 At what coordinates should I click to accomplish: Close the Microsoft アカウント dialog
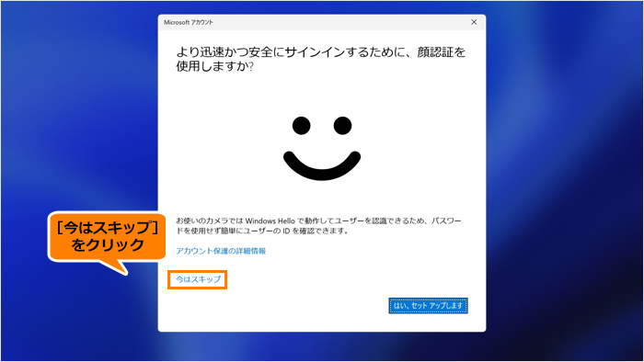click(474, 22)
